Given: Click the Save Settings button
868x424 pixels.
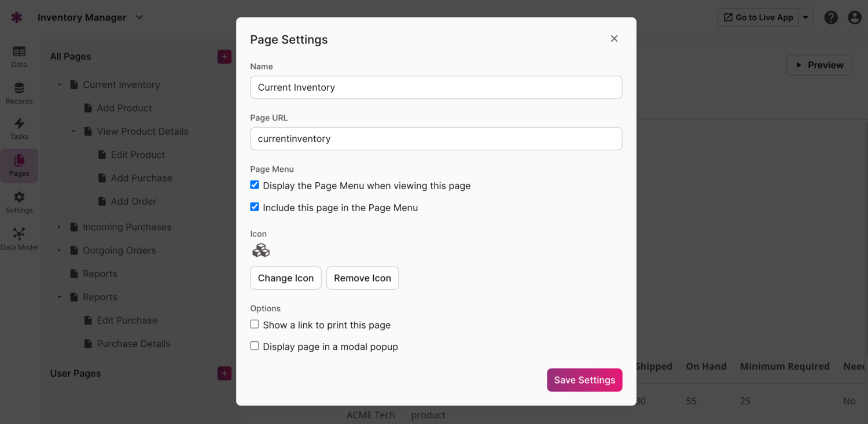Looking at the screenshot, I should coord(584,380).
